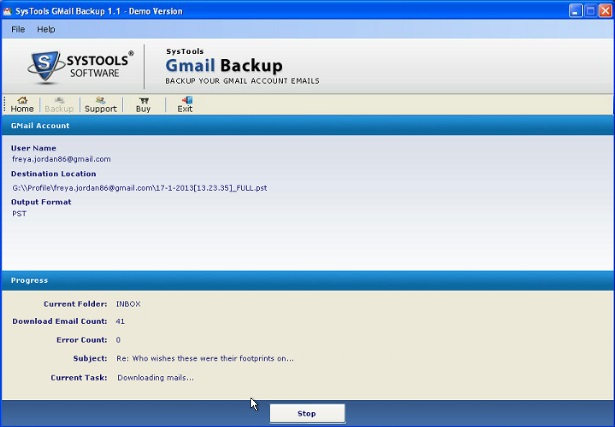Open the File menu
The height and width of the screenshot is (427, 615).
18,29
